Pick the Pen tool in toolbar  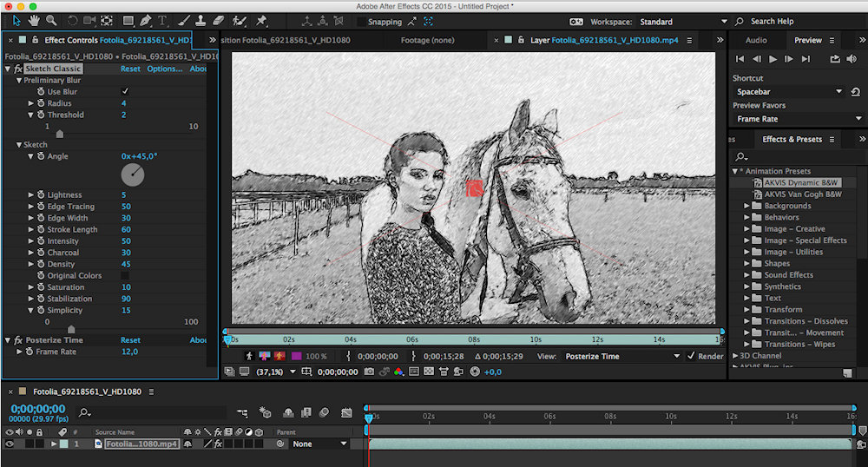147,20
